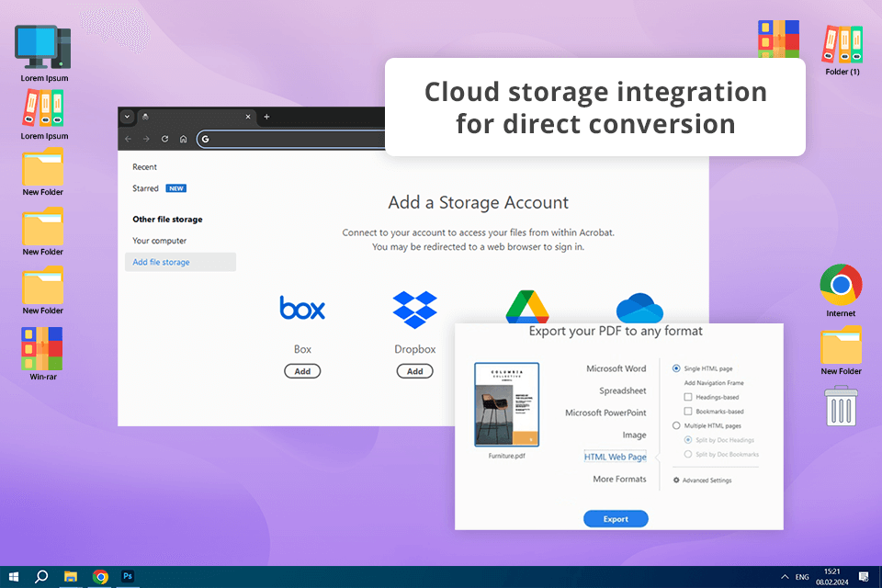Open Chrome from the taskbar
The image size is (882, 588).
tap(100, 577)
